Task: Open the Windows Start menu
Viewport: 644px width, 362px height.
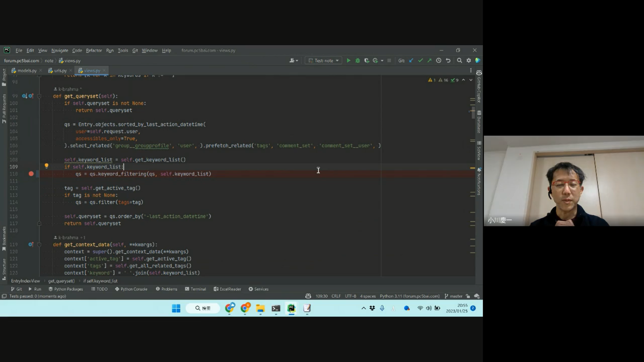Action: click(176, 308)
